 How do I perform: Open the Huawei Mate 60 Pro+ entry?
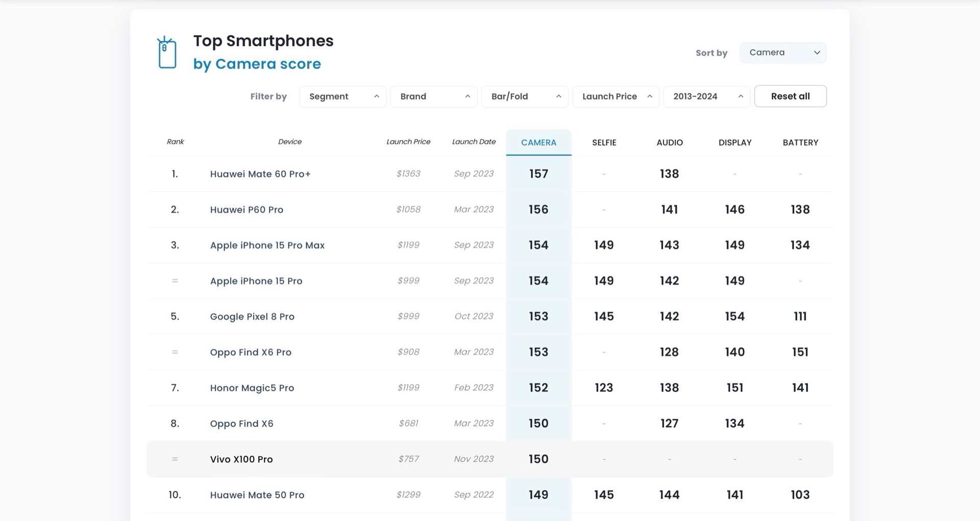point(260,174)
